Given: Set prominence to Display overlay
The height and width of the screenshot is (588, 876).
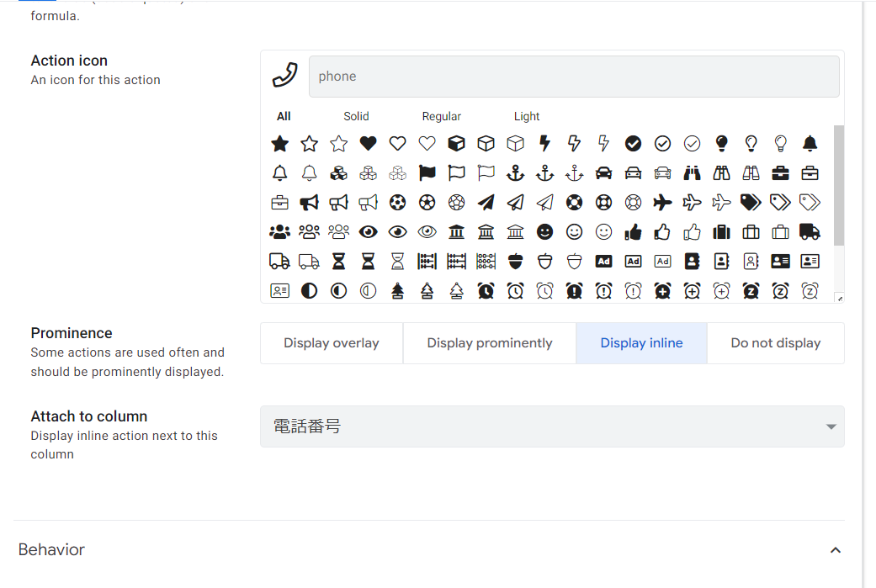Looking at the screenshot, I should (332, 343).
